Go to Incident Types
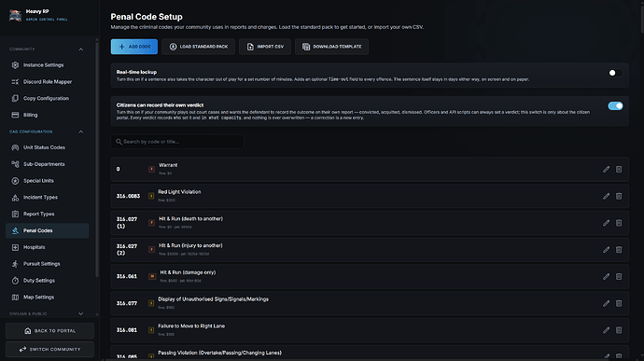The width and height of the screenshot is (644, 361). [x=48, y=197]
